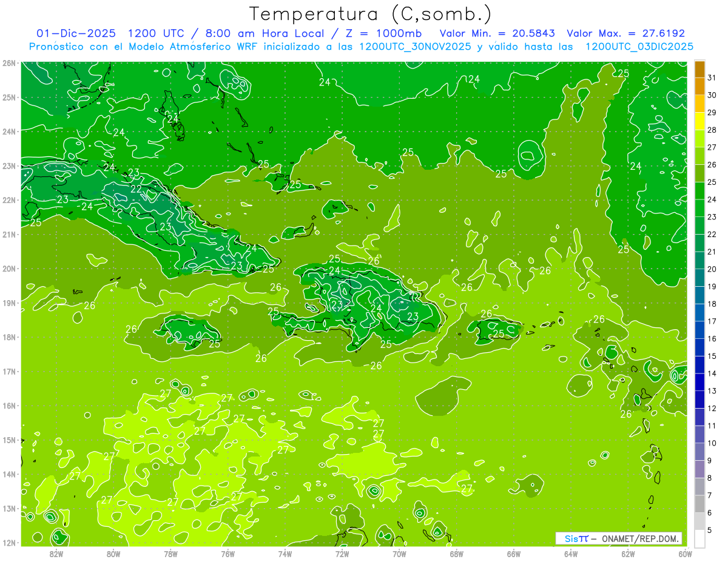Click the "SisTT - ONAMET/REP.DOM." label

[619, 538]
